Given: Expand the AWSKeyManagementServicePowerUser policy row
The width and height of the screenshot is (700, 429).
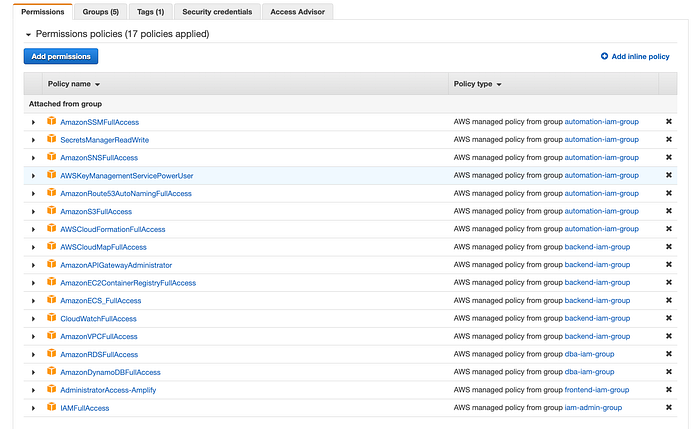Looking at the screenshot, I should (x=33, y=175).
